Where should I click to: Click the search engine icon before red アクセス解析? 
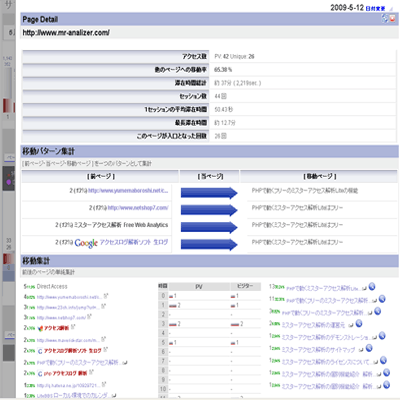40,328
